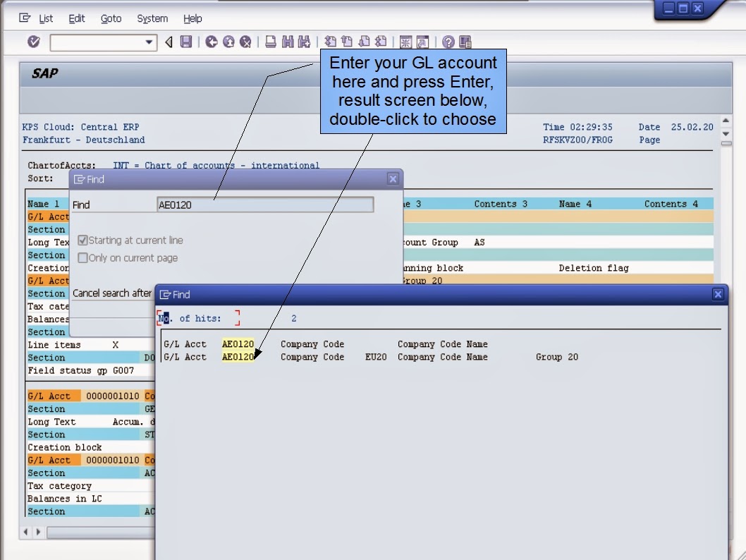
Task: Click the 'Creation block' row near bottom
Action: (x=91, y=447)
